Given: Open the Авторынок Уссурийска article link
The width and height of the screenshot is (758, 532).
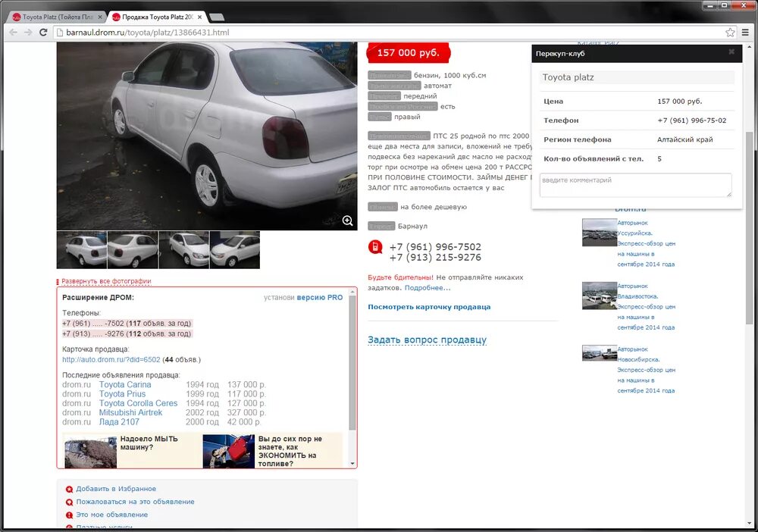Looking at the screenshot, I should 646,243.
